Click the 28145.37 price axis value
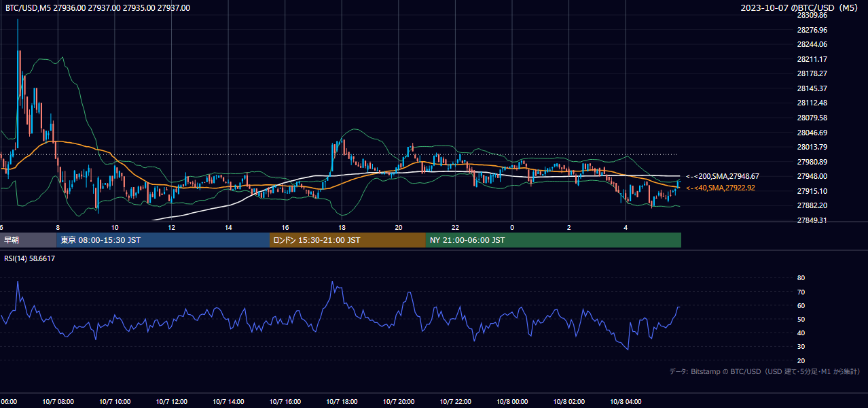The height and width of the screenshot is (408, 868). pos(812,88)
